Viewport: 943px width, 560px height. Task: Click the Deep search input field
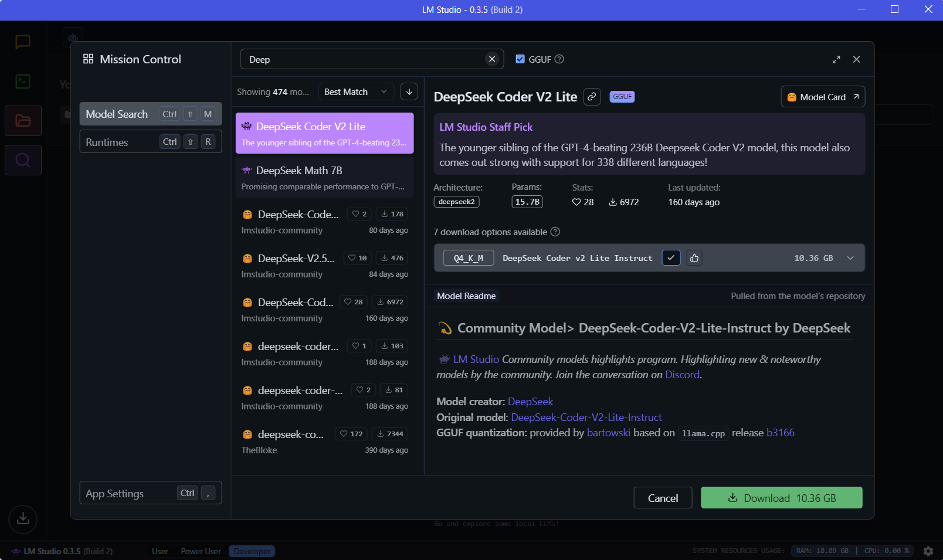coord(364,59)
